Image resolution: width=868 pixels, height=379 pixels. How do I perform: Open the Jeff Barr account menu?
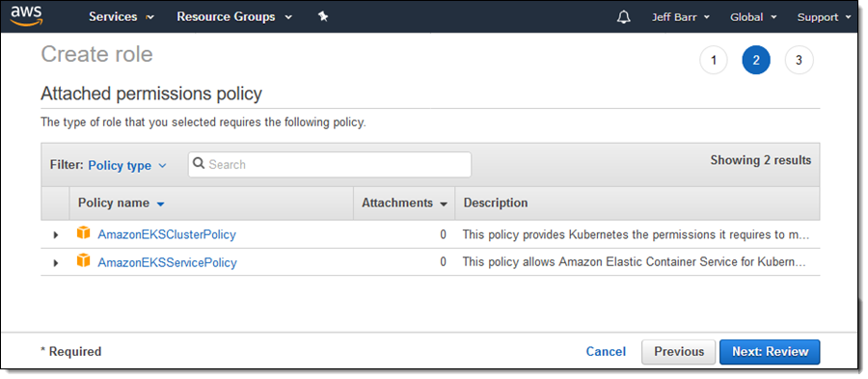pyautogui.click(x=680, y=17)
